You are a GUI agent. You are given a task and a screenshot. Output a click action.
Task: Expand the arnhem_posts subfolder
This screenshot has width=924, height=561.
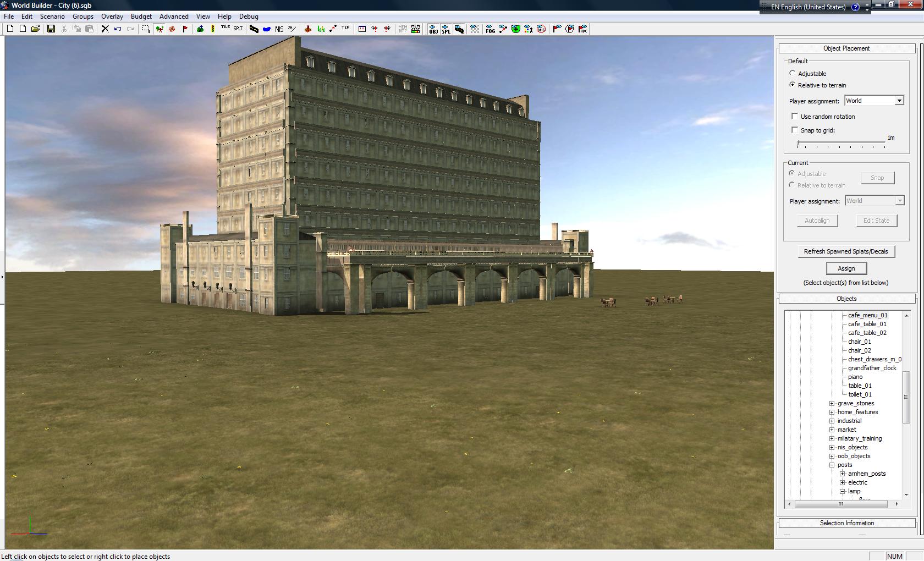tap(842, 474)
